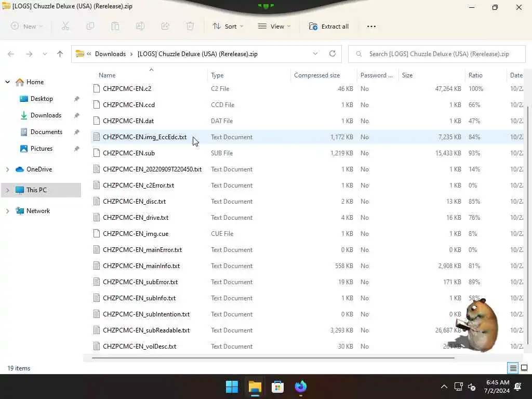This screenshot has height=399, width=532.
Task: Click the Delete trash icon
Action: [x=190, y=26]
